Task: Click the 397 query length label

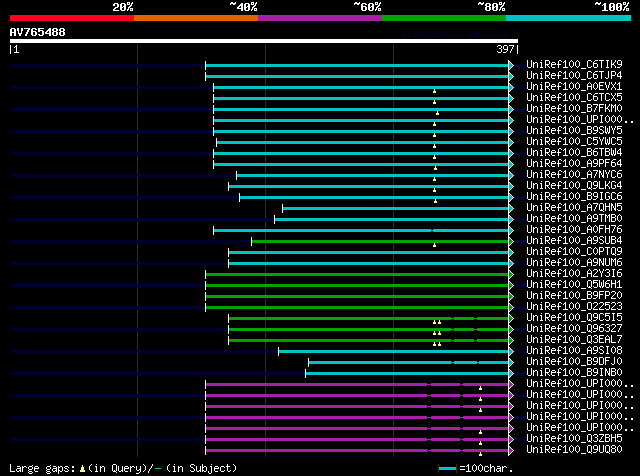Action: (505, 49)
